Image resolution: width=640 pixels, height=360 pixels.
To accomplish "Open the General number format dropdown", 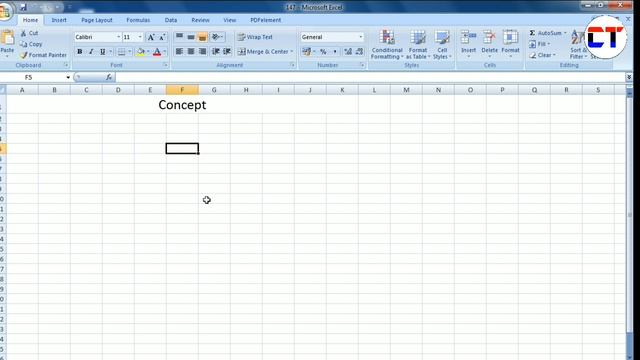I will [x=360, y=37].
